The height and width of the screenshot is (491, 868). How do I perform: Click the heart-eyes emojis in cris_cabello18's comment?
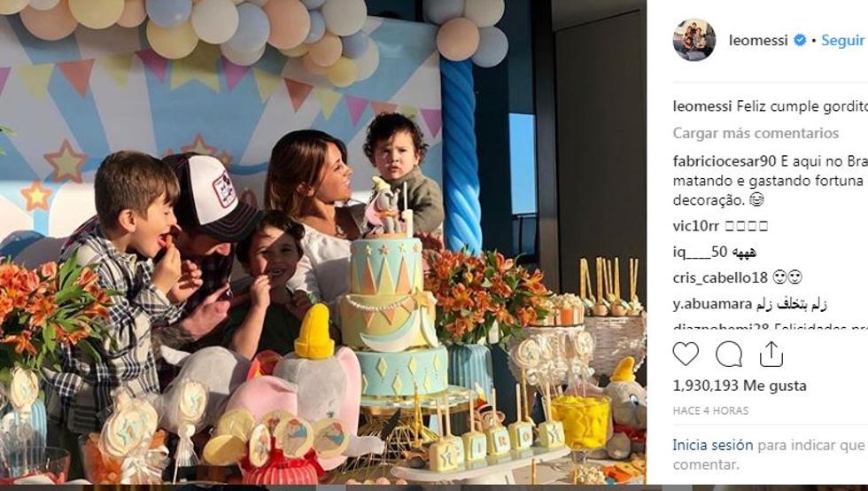click(787, 277)
